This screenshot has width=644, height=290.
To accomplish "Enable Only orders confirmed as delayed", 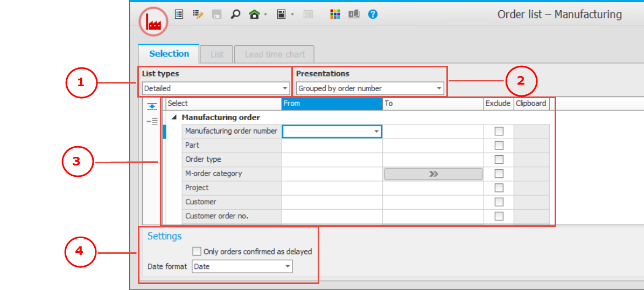I will (x=197, y=251).
